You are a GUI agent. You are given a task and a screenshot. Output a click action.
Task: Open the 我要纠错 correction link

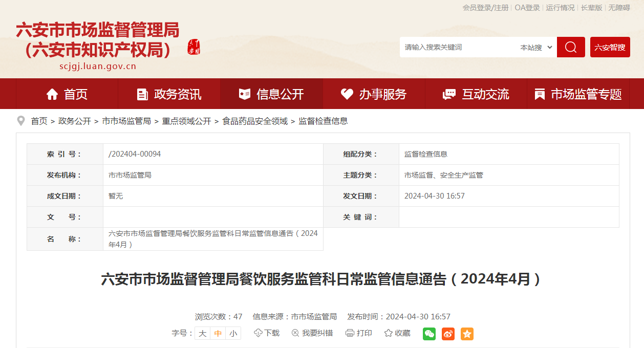(317, 333)
